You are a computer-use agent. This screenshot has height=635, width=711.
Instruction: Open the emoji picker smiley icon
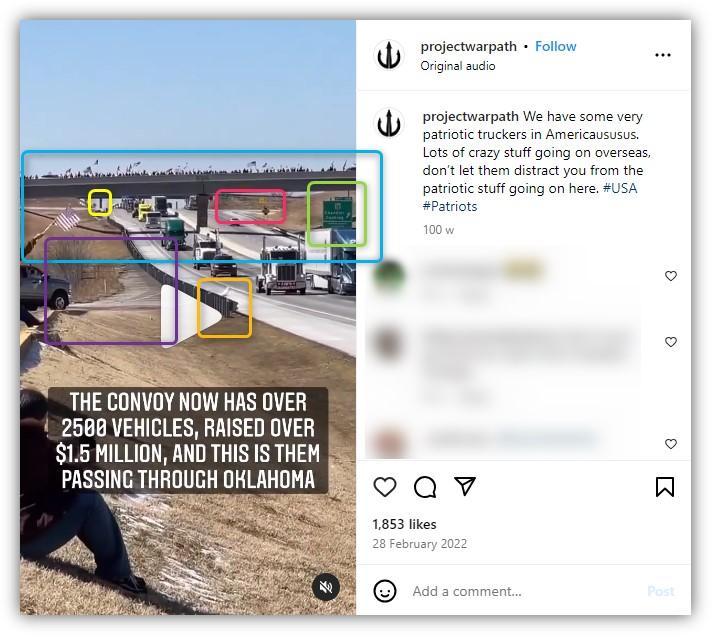(x=385, y=591)
